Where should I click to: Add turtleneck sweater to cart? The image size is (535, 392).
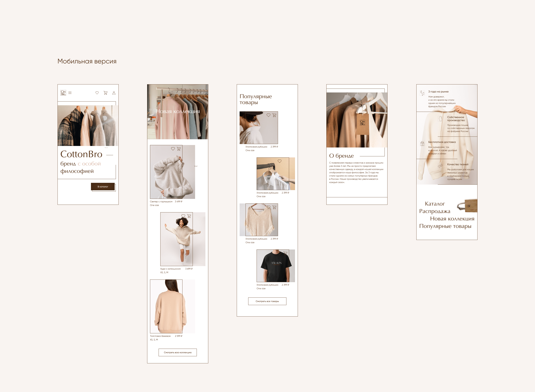point(179,149)
